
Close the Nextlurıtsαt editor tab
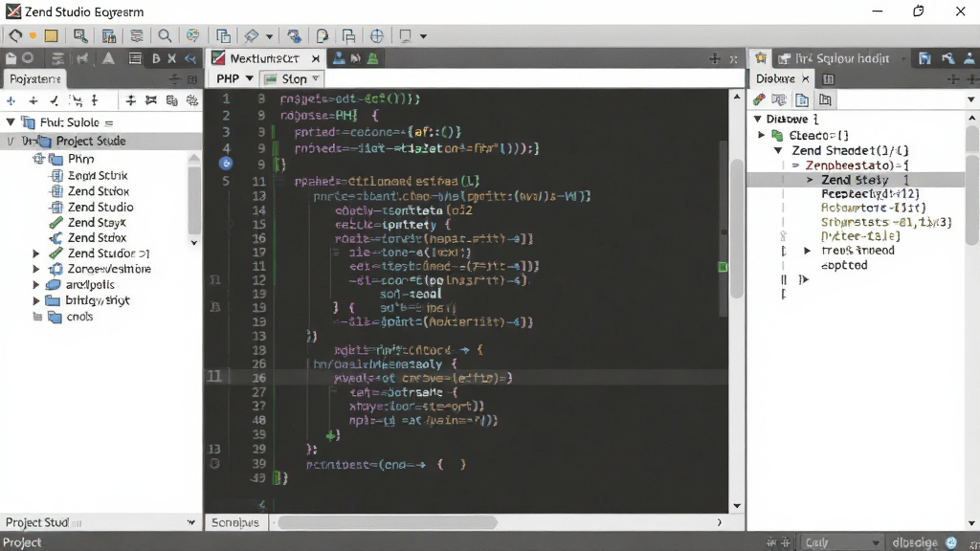point(316,58)
